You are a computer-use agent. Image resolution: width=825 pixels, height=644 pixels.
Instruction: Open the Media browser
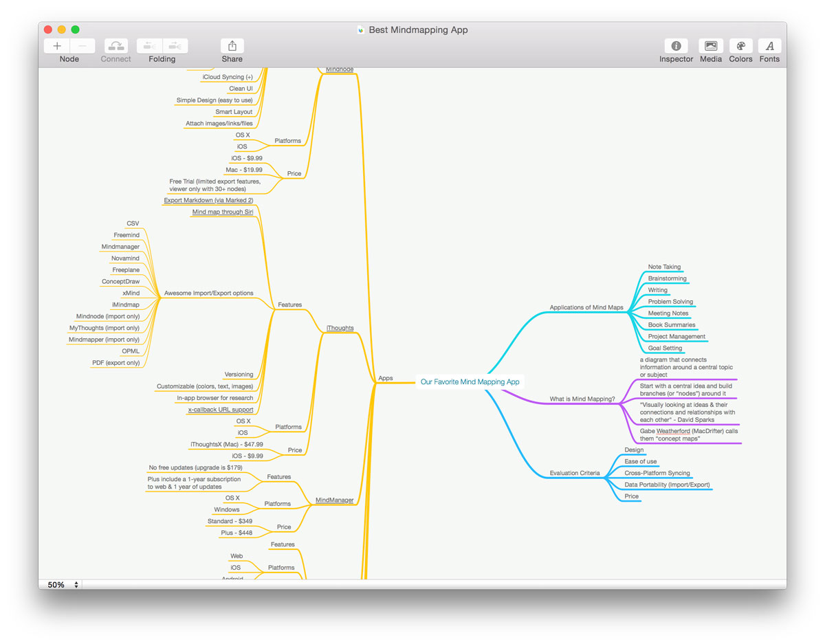click(x=711, y=46)
